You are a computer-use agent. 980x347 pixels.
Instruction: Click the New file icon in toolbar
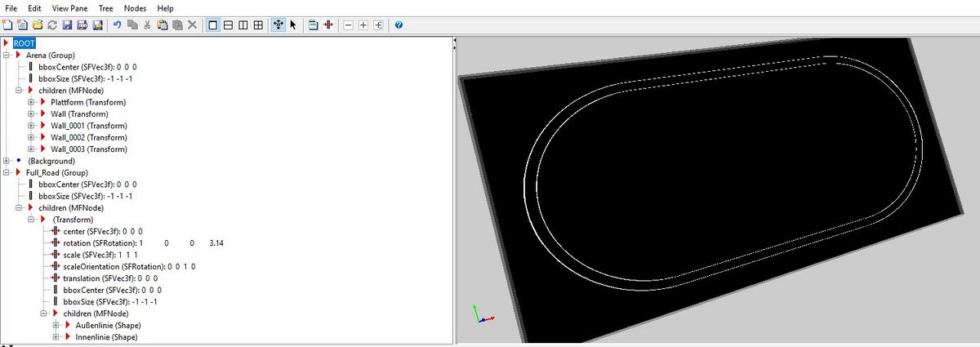(x=7, y=25)
